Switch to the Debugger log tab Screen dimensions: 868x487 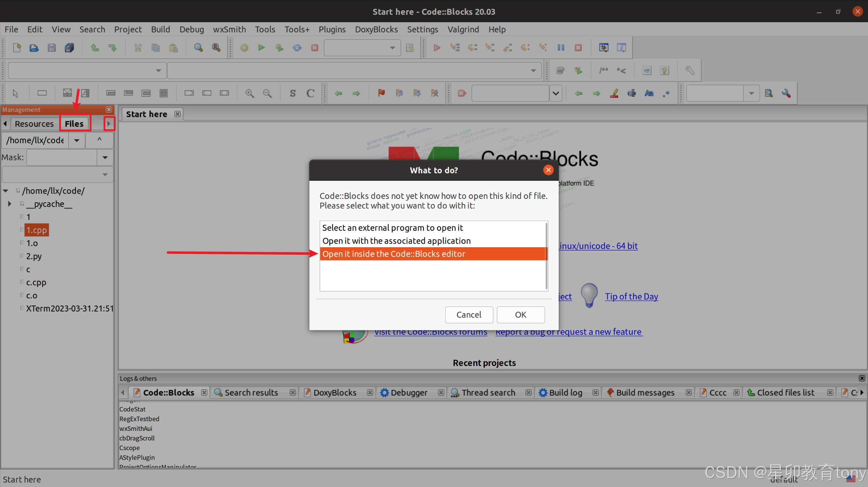pyautogui.click(x=409, y=393)
